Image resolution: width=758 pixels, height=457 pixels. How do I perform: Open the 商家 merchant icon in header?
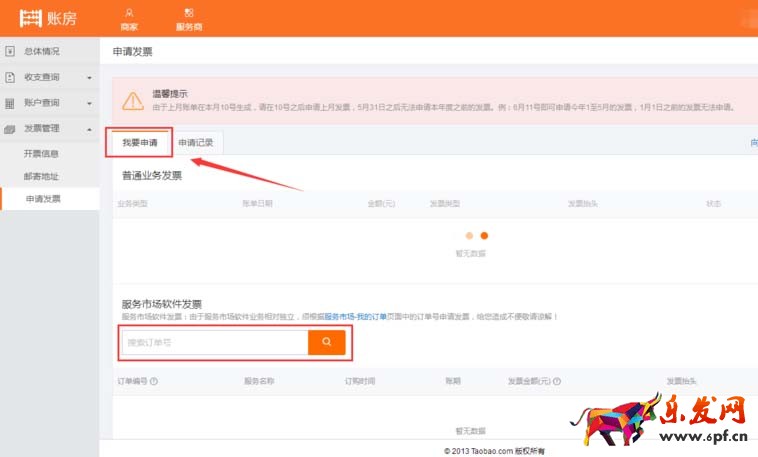coord(129,12)
